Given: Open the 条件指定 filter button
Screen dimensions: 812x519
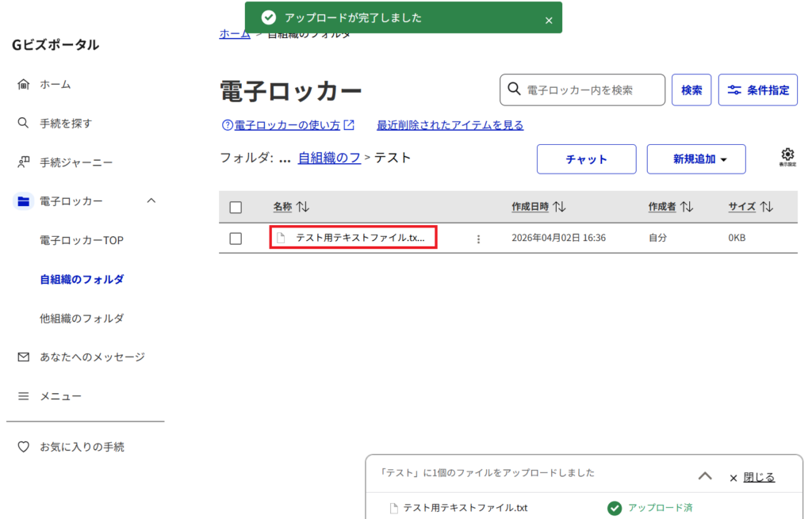Looking at the screenshot, I should click(x=757, y=90).
